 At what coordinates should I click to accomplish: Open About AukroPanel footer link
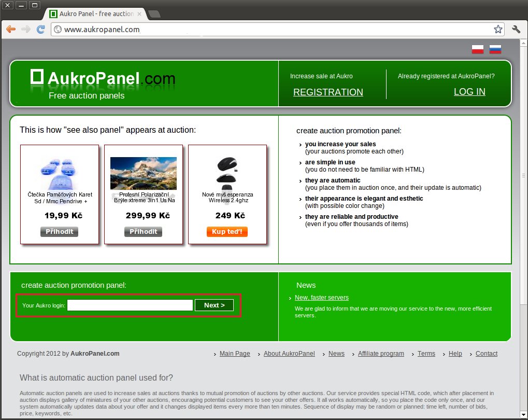[x=289, y=354]
